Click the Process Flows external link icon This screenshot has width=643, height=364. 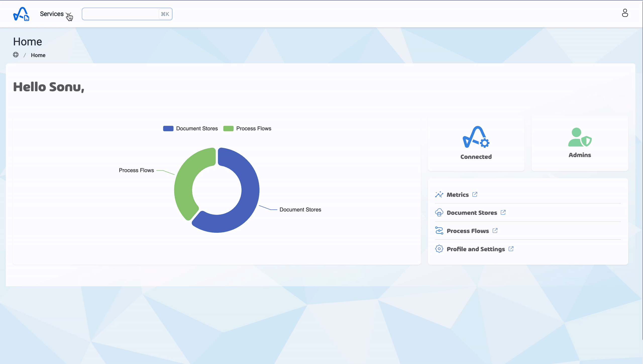click(495, 231)
